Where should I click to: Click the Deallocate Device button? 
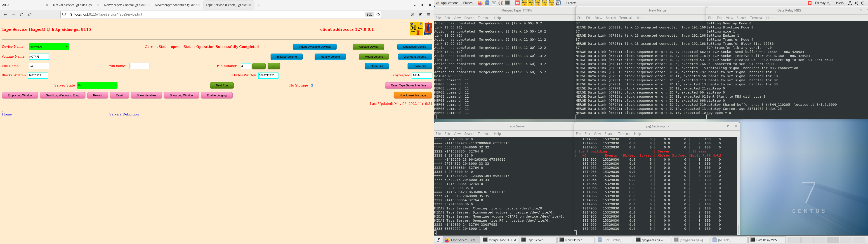click(415, 47)
